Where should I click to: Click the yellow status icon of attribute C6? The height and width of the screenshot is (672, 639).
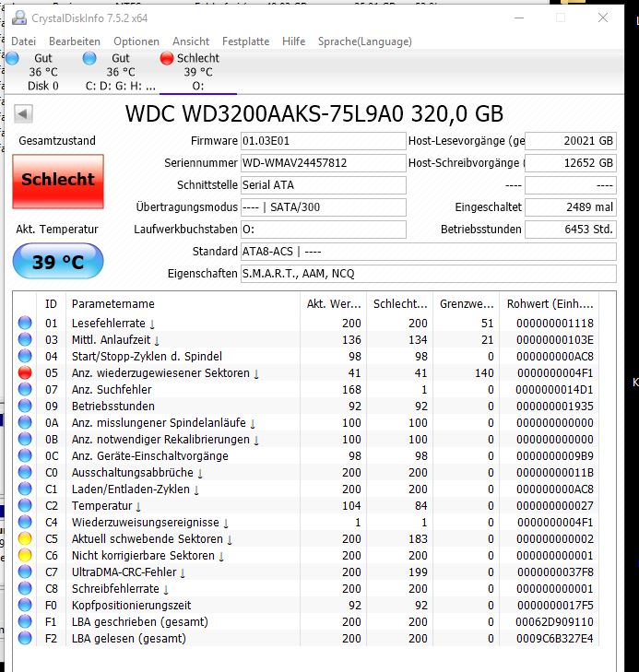click(x=25, y=556)
